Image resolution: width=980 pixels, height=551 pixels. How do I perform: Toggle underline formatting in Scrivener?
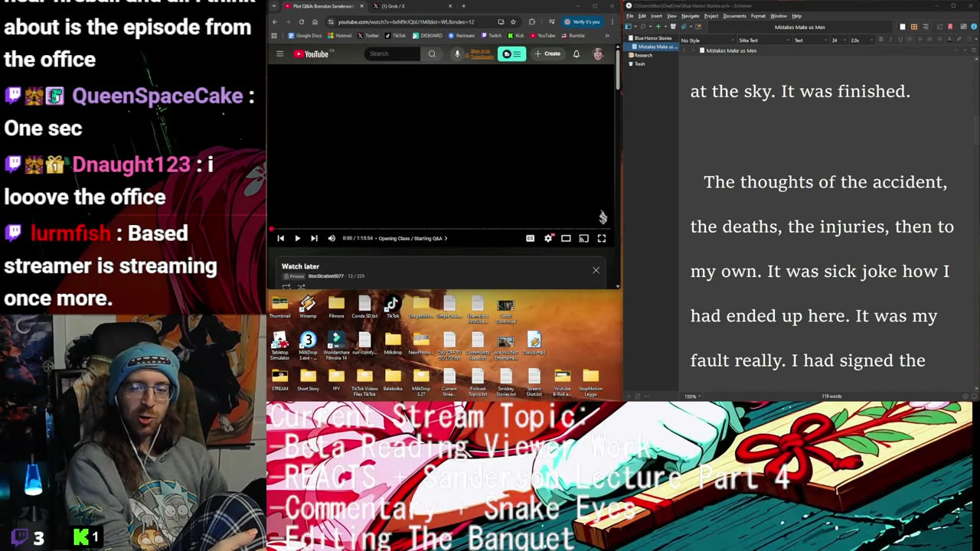[899, 40]
